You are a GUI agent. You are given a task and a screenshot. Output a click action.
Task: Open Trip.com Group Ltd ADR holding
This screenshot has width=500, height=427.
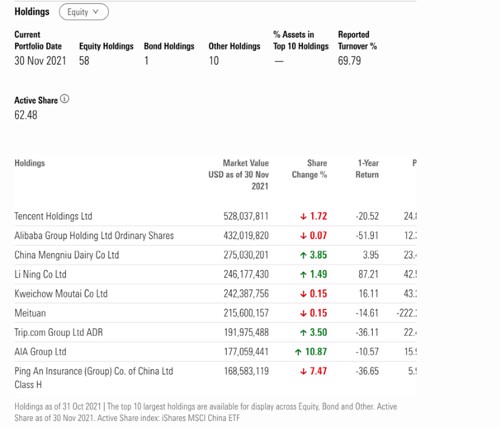point(59,332)
